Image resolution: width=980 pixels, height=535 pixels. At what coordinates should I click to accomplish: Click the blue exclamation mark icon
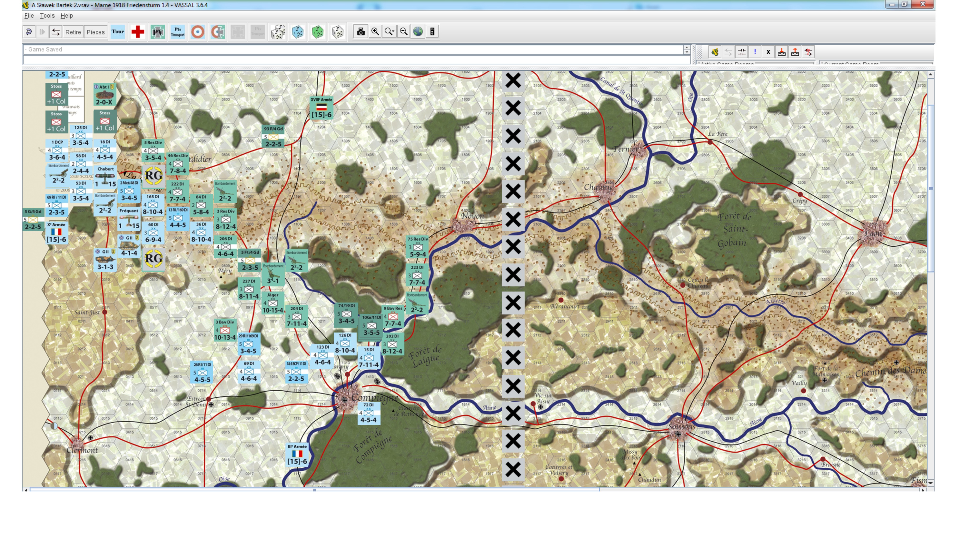pos(755,52)
